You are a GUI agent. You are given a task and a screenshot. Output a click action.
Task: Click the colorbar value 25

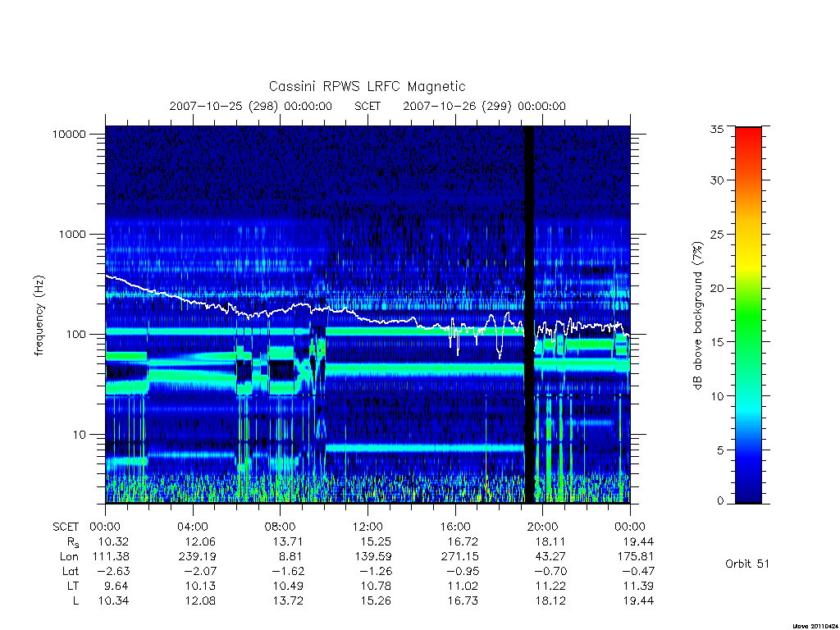point(716,234)
